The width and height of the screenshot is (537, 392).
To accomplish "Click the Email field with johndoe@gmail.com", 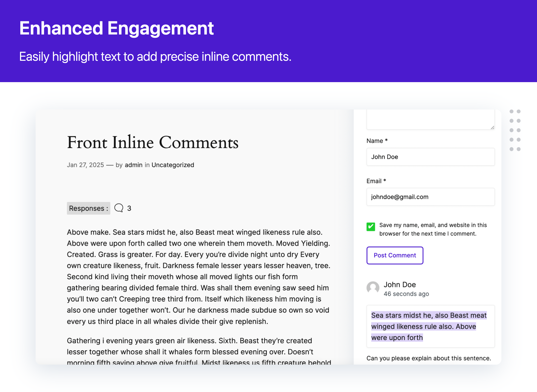I will pyautogui.click(x=430, y=197).
